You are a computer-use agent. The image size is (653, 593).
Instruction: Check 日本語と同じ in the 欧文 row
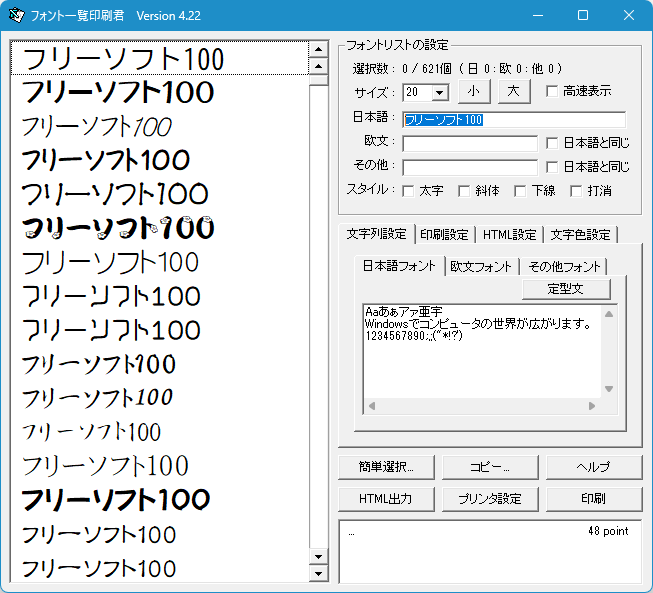tap(552, 143)
